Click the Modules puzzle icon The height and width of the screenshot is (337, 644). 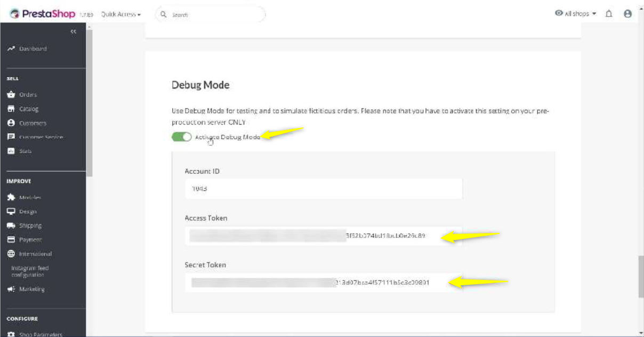click(11, 197)
